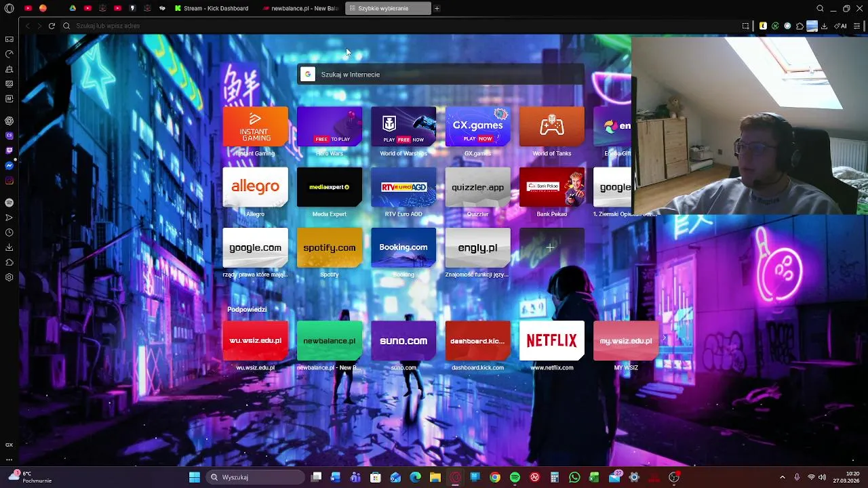Open wu.wsiz.edu.pl suggestion tile
868x488 pixels.
[255, 341]
